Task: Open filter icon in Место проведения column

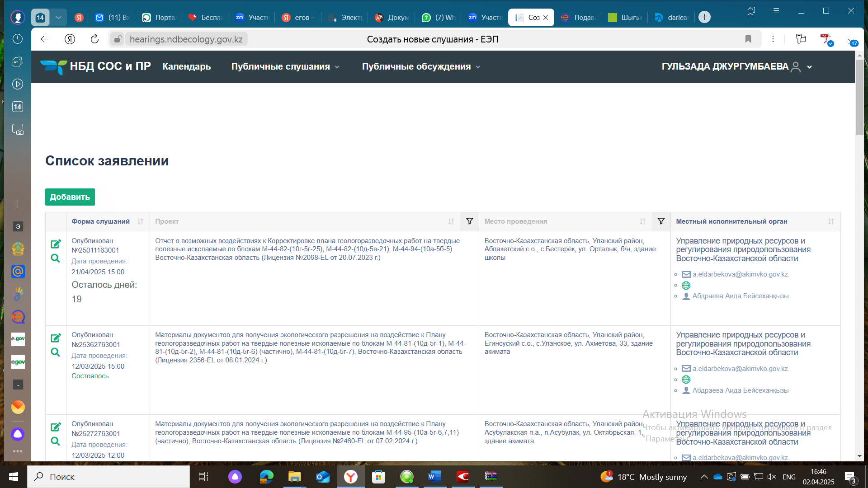Action: pos(661,221)
